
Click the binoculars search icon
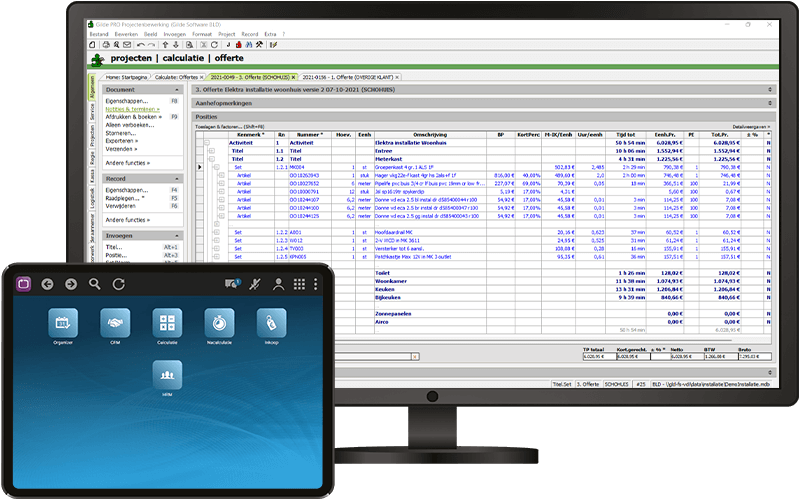[x=249, y=45]
